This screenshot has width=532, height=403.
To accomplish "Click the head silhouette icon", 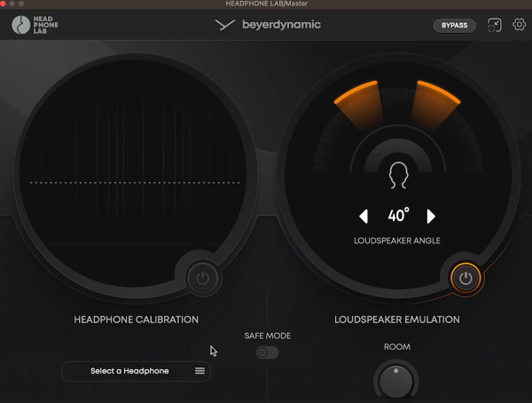I will point(398,175).
